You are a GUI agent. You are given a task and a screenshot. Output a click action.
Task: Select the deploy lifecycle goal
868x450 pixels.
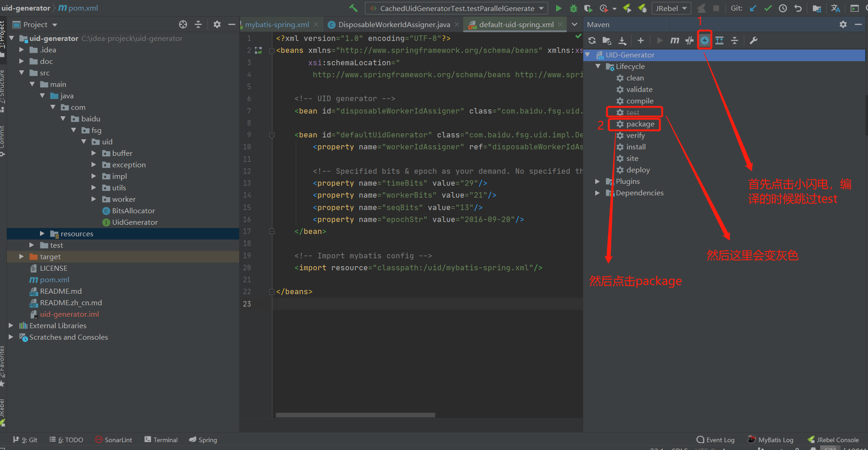pyautogui.click(x=638, y=170)
